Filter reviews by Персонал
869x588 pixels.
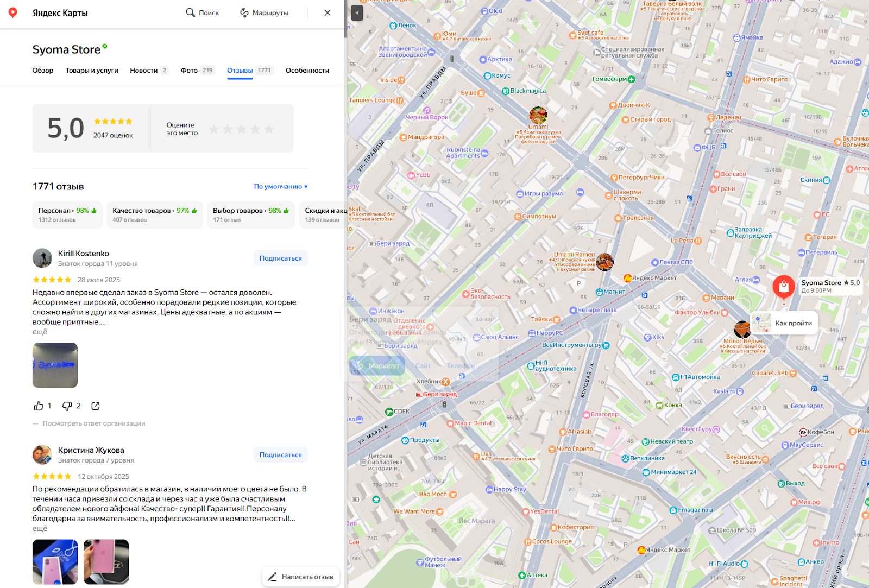(x=67, y=214)
